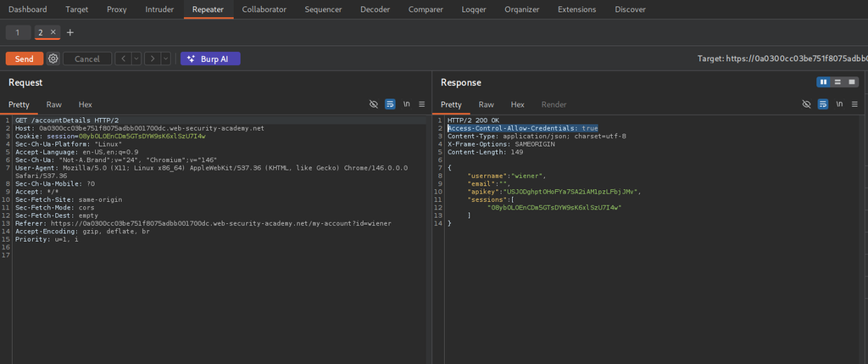The width and height of the screenshot is (868, 364).
Task: Select combined tabbed layout view
Action: click(852, 82)
